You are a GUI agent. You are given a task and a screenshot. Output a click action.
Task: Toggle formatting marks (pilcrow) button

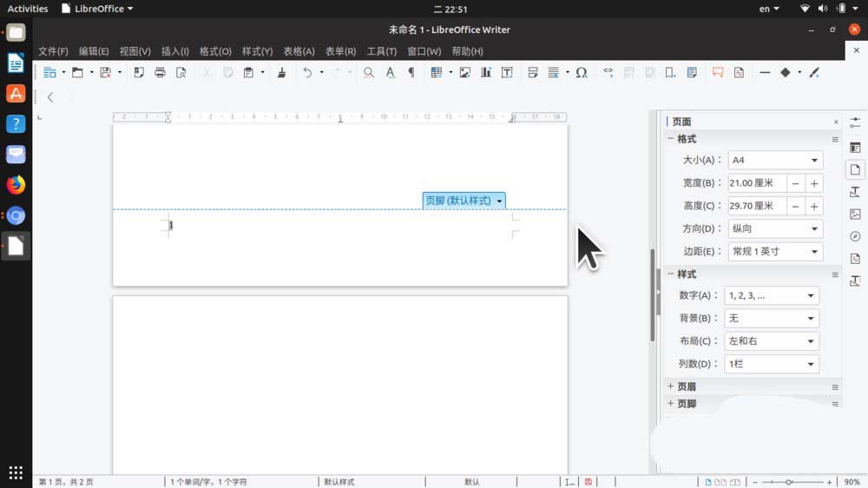[x=411, y=73]
